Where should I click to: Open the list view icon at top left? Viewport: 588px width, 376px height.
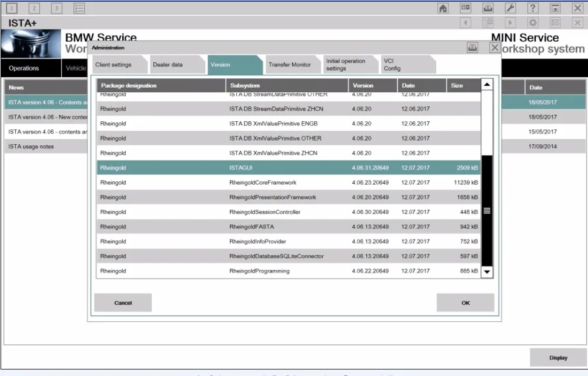click(x=79, y=8)
